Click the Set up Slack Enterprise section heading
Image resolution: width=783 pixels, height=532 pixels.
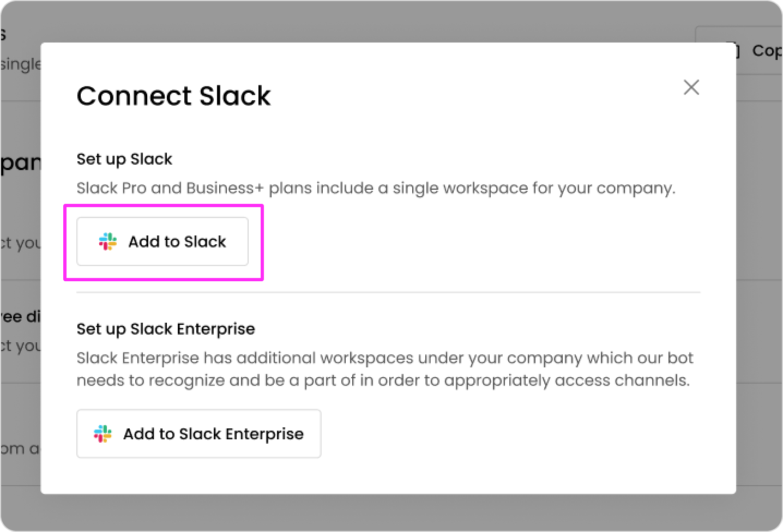pos(165,329)
